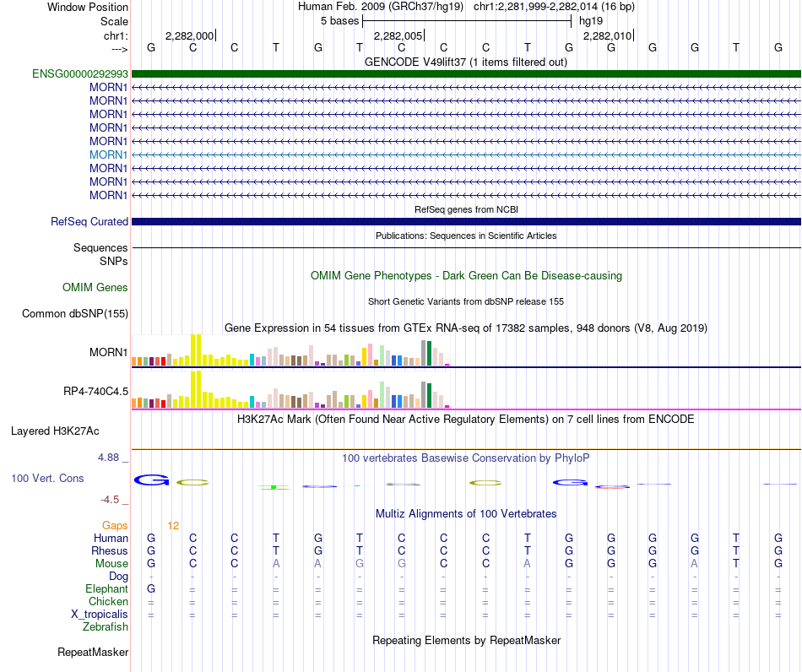This screenshot has height=672, width=802.
Task: Select the X_tropicalis alignment row label
Action: [x=100, y=615]
